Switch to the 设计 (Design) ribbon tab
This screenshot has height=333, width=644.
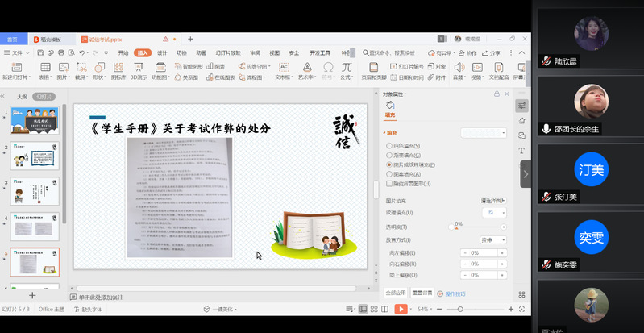(x=162, y=52)
